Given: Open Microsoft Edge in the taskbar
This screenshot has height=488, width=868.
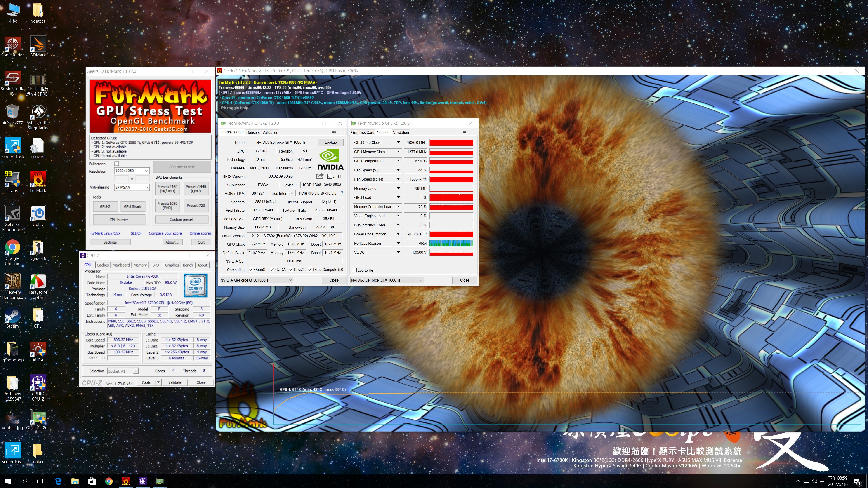Looking at the screenshot, I should [58, 481].
